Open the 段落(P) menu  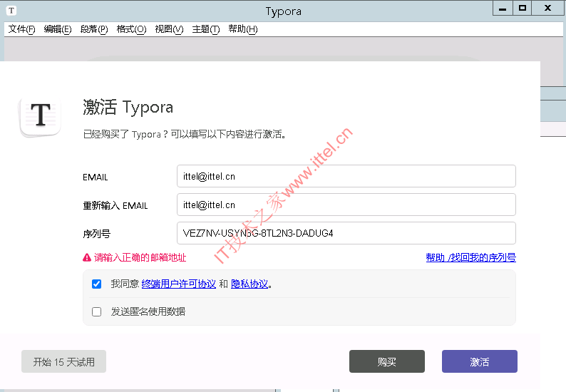pyautogui.click(x=94, y=29)
